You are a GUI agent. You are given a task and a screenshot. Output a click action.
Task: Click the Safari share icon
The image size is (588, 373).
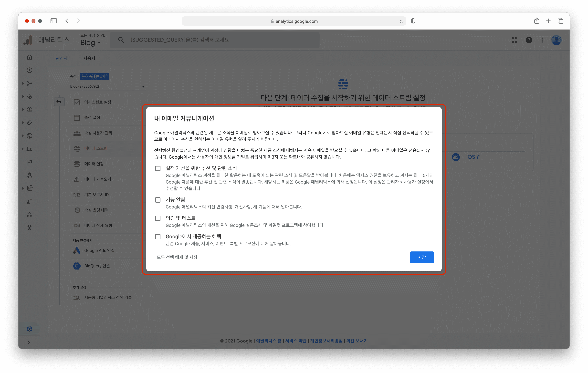click(x=536, y=21)
